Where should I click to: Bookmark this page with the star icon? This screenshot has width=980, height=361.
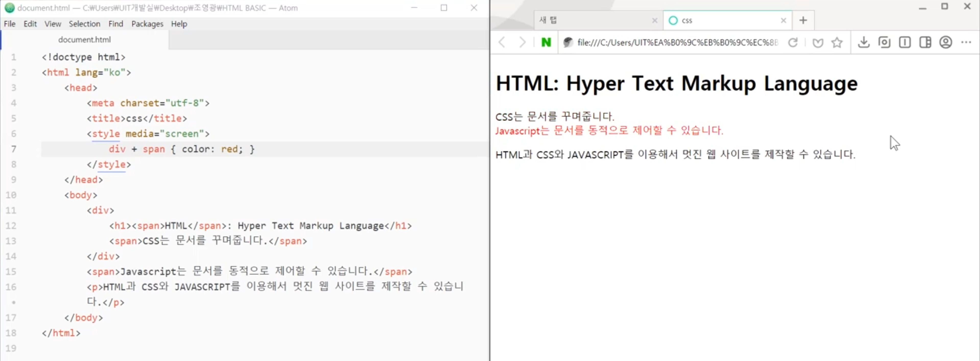coord(837,42)
